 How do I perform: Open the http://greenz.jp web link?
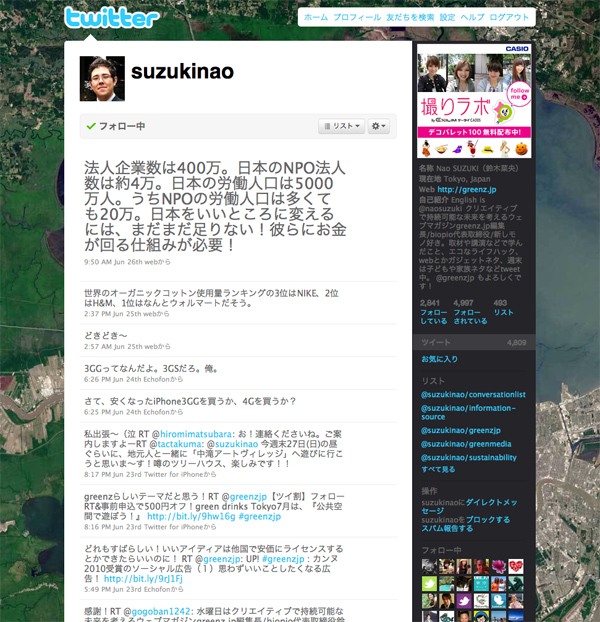pos(466,190)
